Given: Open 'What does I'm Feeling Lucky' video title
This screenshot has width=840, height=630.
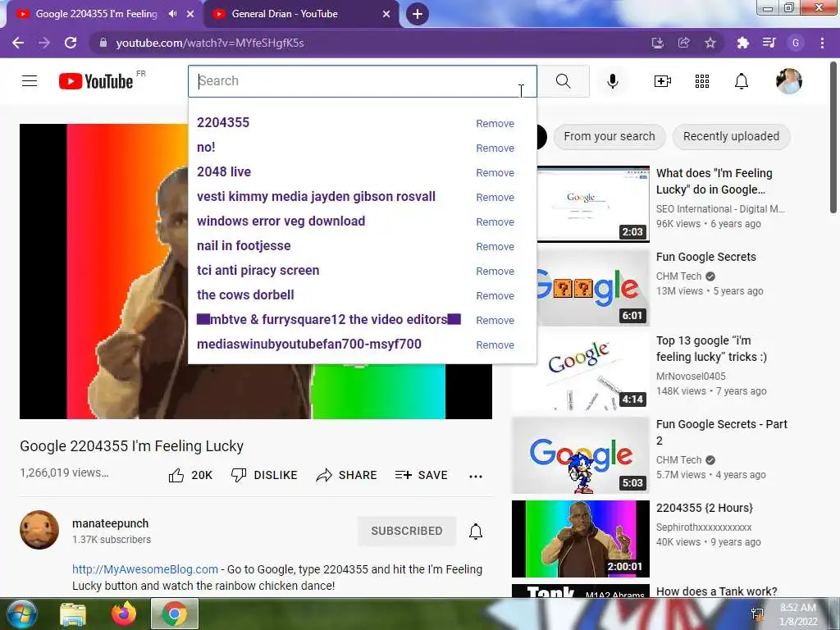Looking at the screenshot, I should coord(714,181).
